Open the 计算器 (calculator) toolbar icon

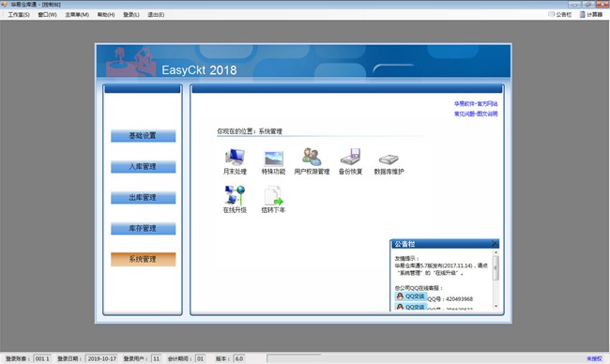(x=591, y=14)
